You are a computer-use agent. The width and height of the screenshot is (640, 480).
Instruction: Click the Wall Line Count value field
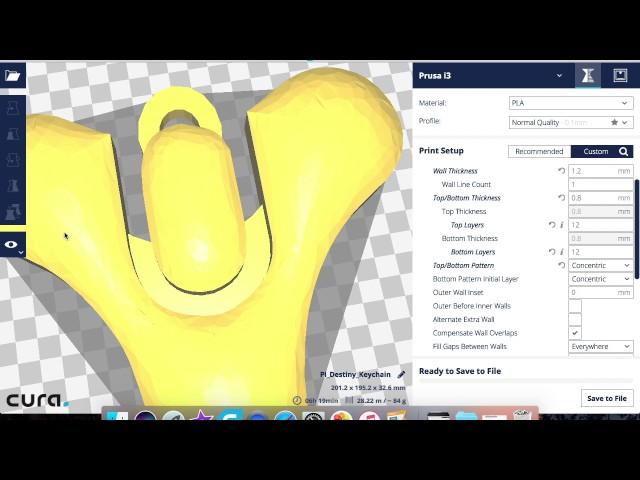(x=601, y=184)
